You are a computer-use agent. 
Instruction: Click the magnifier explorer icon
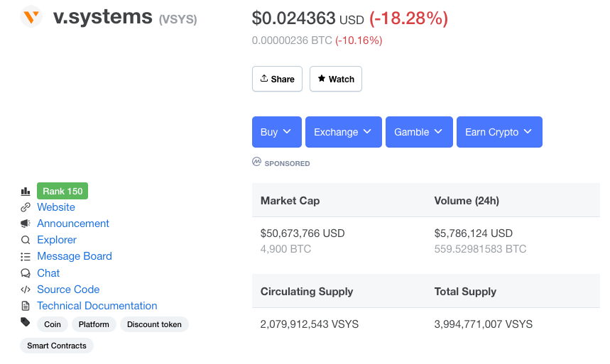[x=26, y=240]
